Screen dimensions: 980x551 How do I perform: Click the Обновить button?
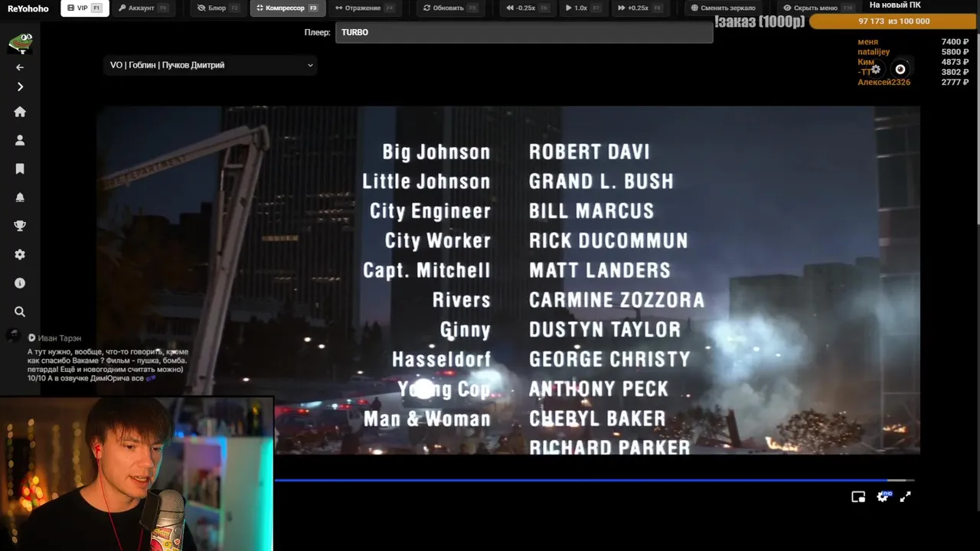[450, 8]
